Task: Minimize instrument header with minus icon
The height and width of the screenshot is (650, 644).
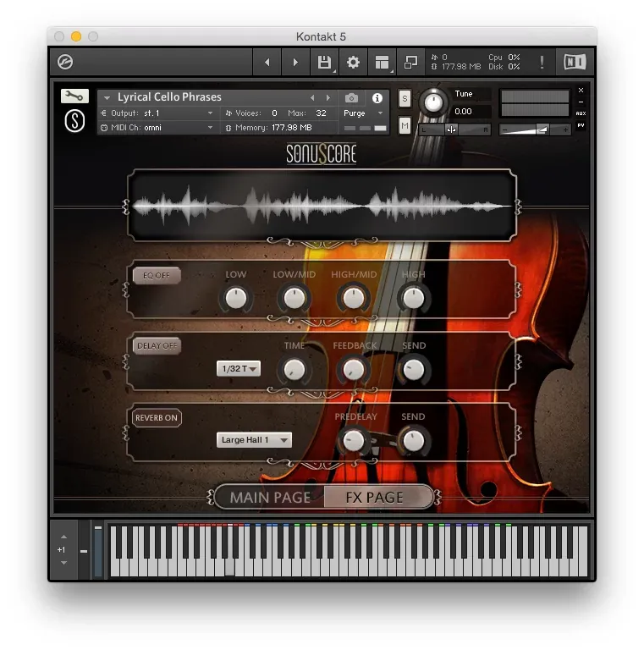Action: click(x=581, y=102)
